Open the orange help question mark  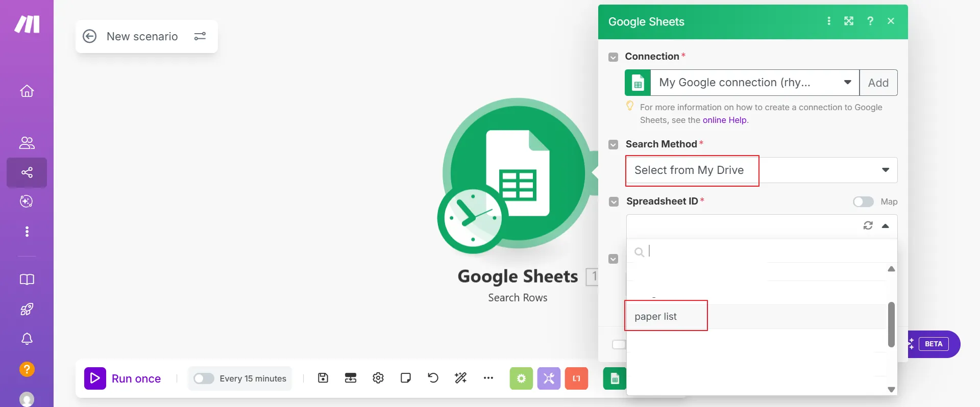[x=27, y=369]
